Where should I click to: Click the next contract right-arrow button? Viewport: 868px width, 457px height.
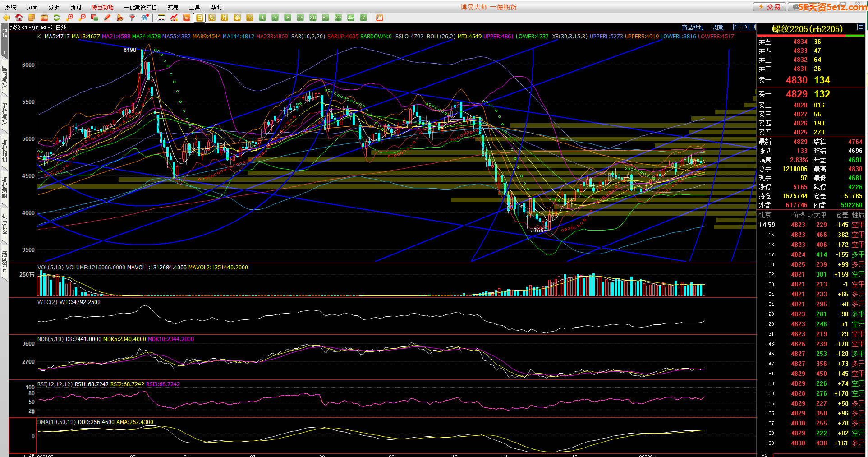coord(744,27)
